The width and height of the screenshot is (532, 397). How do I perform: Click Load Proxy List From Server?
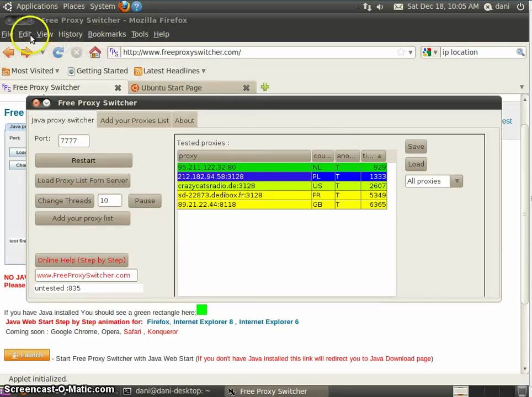[x=82, y=181]
